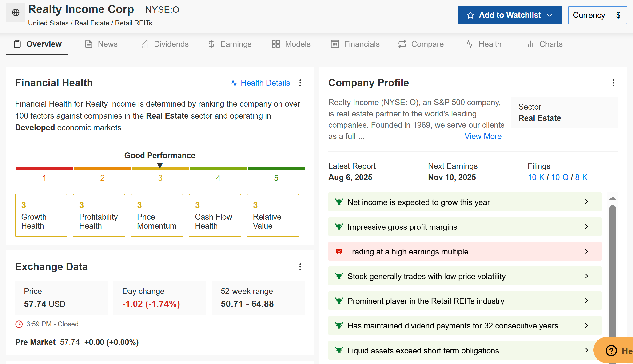Expand 'Trading at a high earnings multiple' chevron
The image size is (633, 364).
[x=586, y=251]
